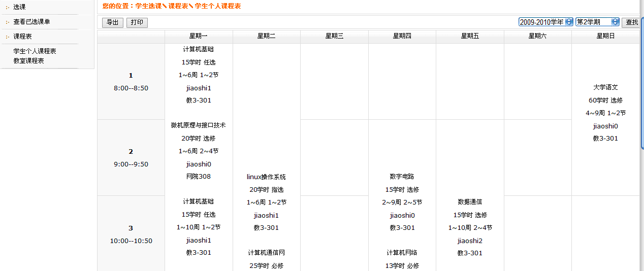Screen dimensions: 644x271
Task: Open the 2009-2010学年 year dropdown
Action: coord(545,22)
